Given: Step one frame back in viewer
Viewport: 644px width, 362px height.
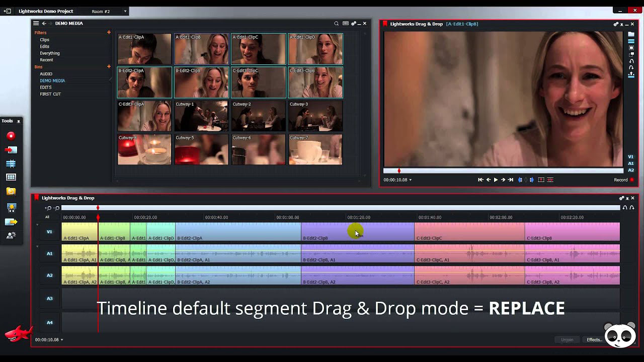Looking at the screenshot, I should click(x=488, y=179).
